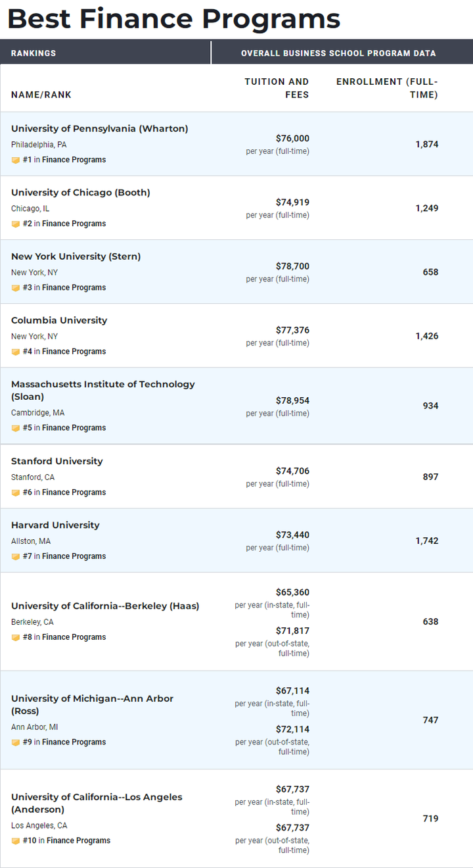Click Finance Programs link under UCLA Anderson
This screenshot has width=473, height=868.
click(78, 840)
